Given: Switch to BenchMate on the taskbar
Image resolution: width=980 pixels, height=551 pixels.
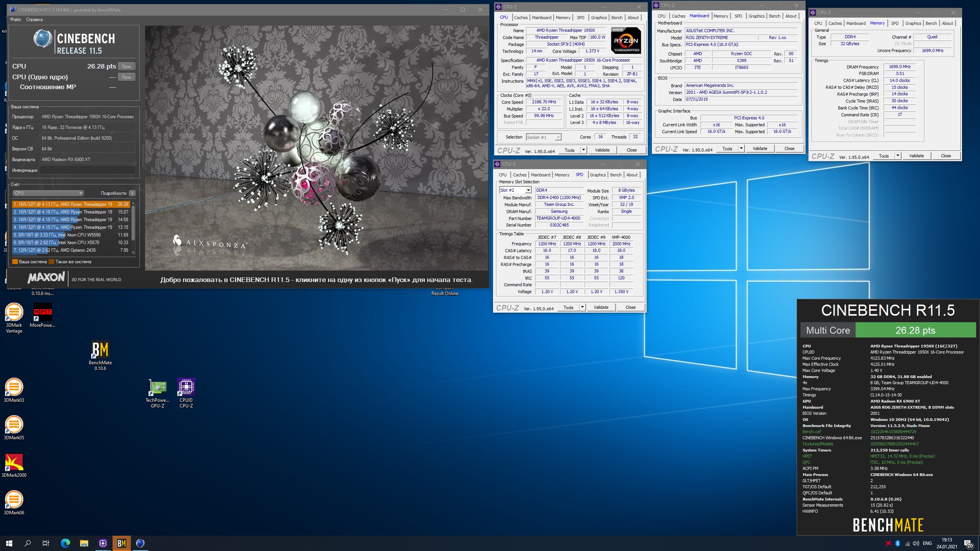Looking at the screenshot, I should (121, 543).
